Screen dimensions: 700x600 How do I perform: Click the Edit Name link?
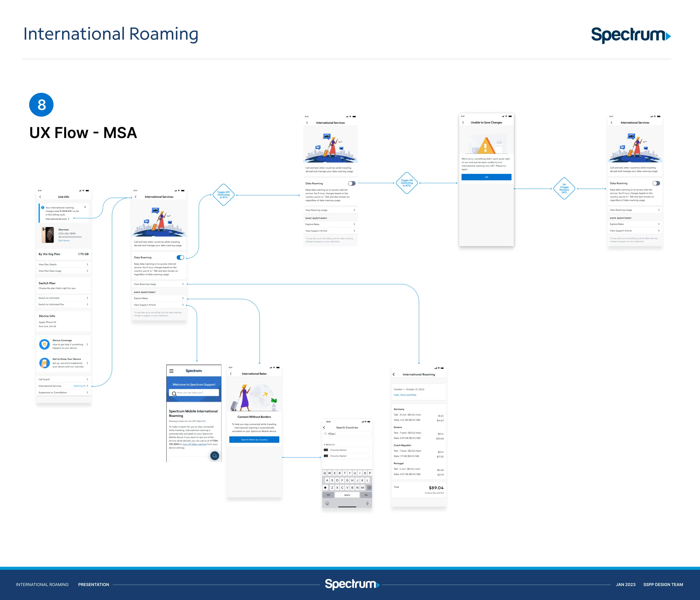pos(64,241)
